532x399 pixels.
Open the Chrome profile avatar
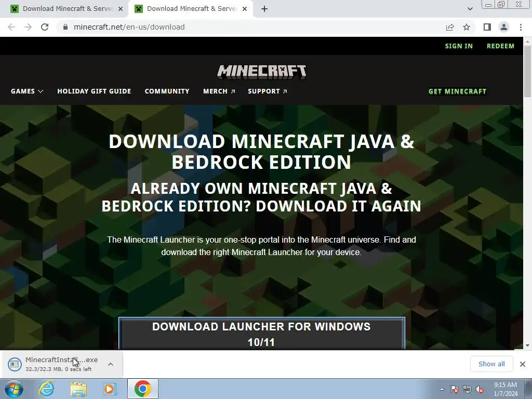pyautogui.click(x=504, y=27)
